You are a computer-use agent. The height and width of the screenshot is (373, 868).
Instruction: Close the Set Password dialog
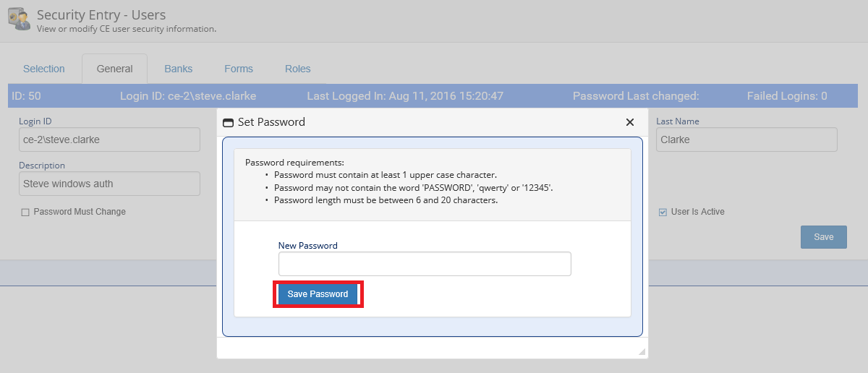pyautogui.click(x=629, y=122)
